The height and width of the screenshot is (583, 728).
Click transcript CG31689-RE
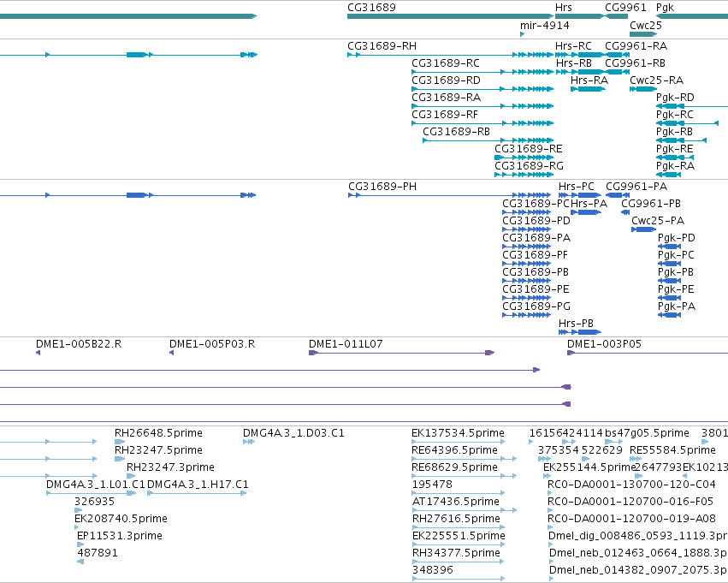[524, 158]
